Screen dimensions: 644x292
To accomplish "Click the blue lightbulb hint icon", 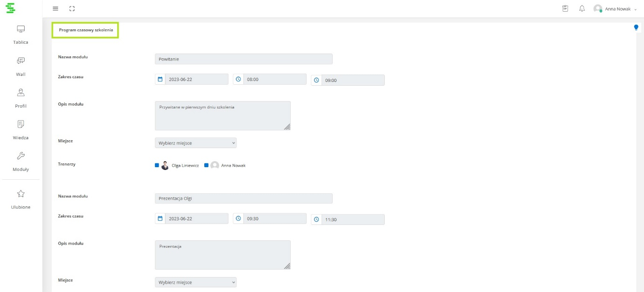I will 636,27.
